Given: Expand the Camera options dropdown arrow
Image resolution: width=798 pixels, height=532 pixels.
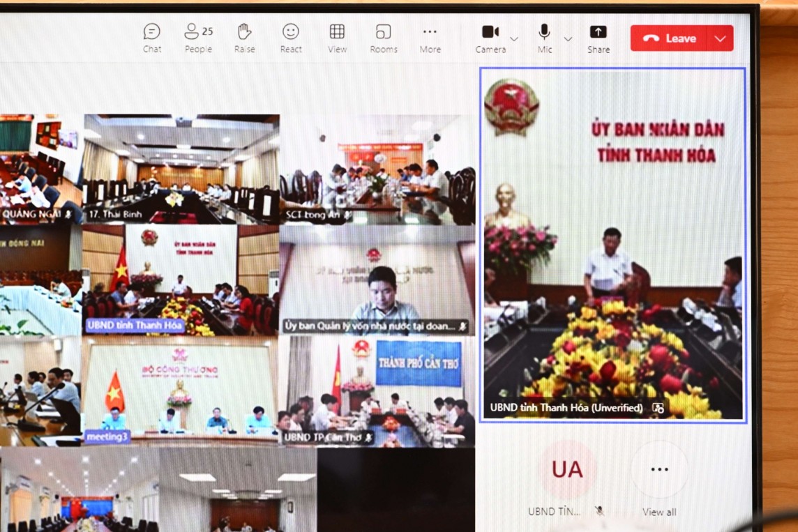Looking at the screenshot, I should pyautogui.click(x=514, y=39).
